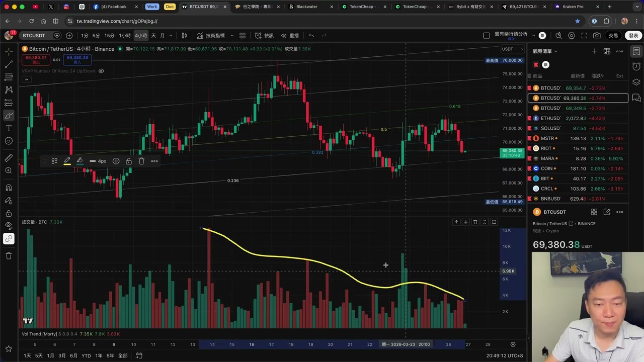The width and height of the screenshot is (644, 362).
Task: Toggle VRVP indicator visibility eye
Action: pos(101,71)
